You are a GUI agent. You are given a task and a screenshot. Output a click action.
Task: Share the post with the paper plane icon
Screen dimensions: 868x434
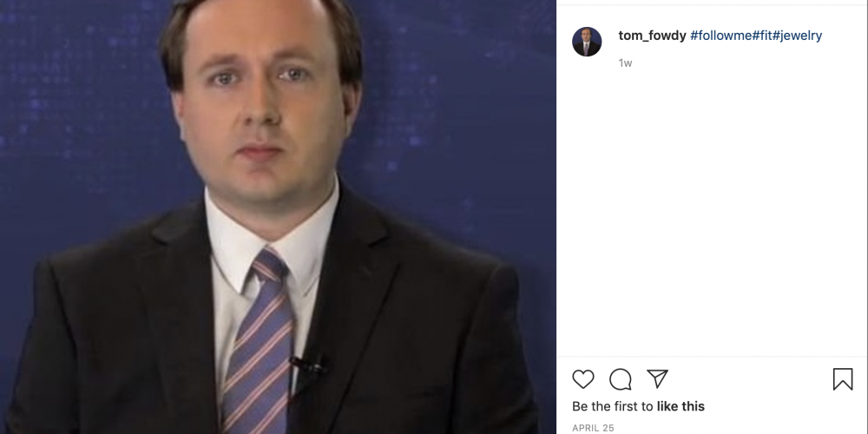point(657,378)
